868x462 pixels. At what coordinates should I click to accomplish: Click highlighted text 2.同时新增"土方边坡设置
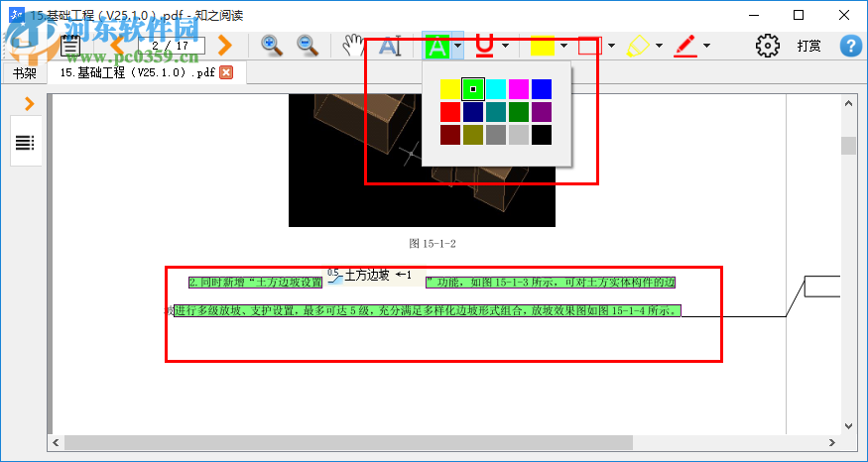(255, 283)
